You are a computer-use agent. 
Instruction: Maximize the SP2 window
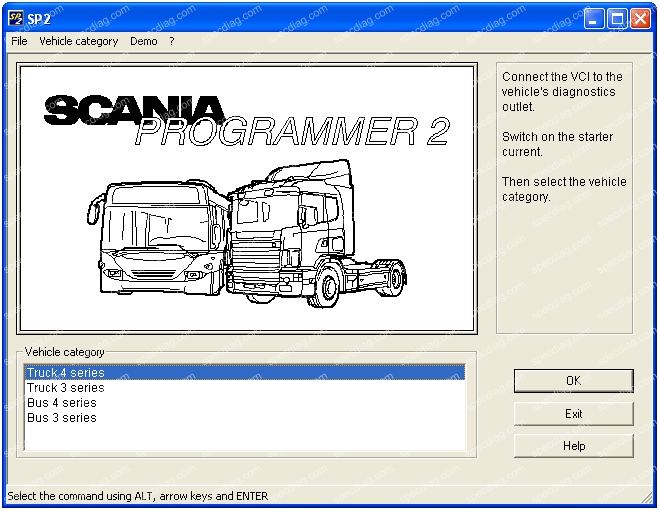coord(617,18)
